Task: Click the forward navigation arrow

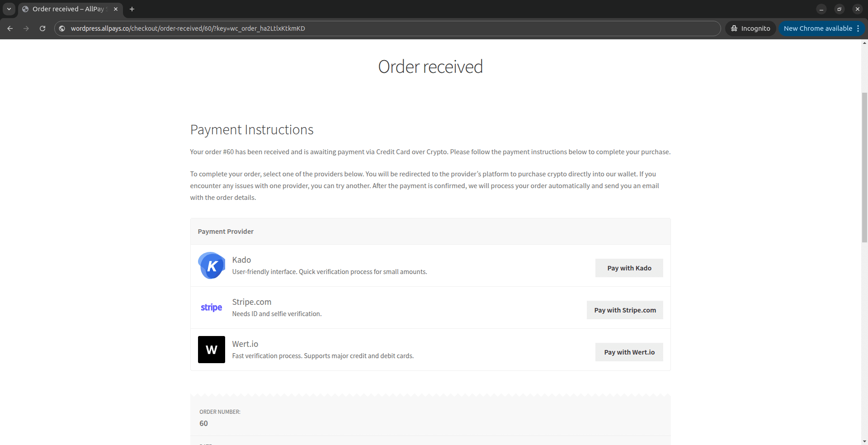Action: click(26, 28)
